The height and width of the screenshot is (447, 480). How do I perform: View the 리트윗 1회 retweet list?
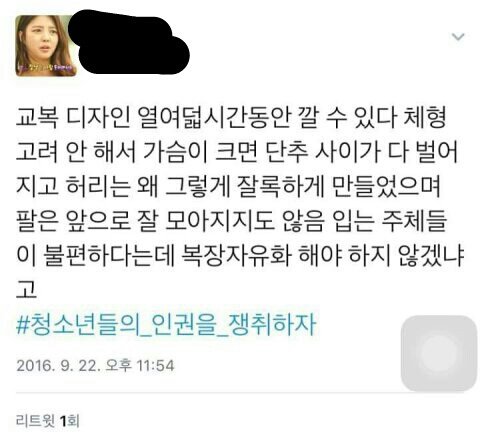pyautogui.click(x=47, y=421)
